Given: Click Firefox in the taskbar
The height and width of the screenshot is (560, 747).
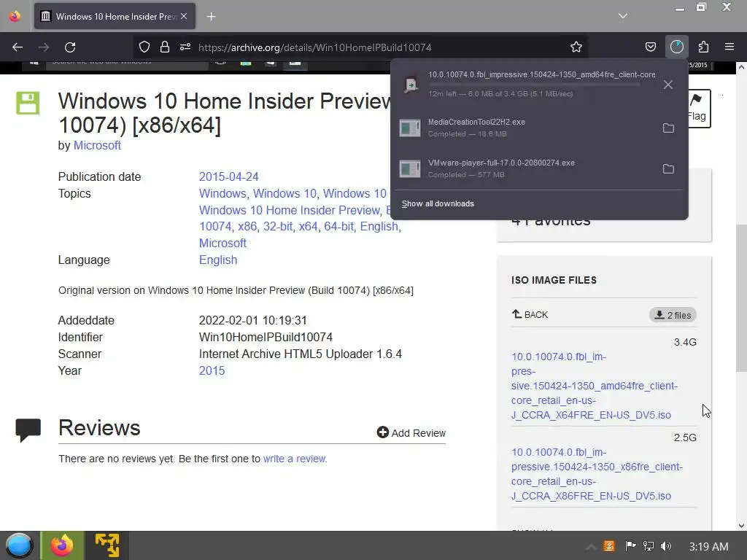Looking at the screenshot, I should (x=63, y=545).
